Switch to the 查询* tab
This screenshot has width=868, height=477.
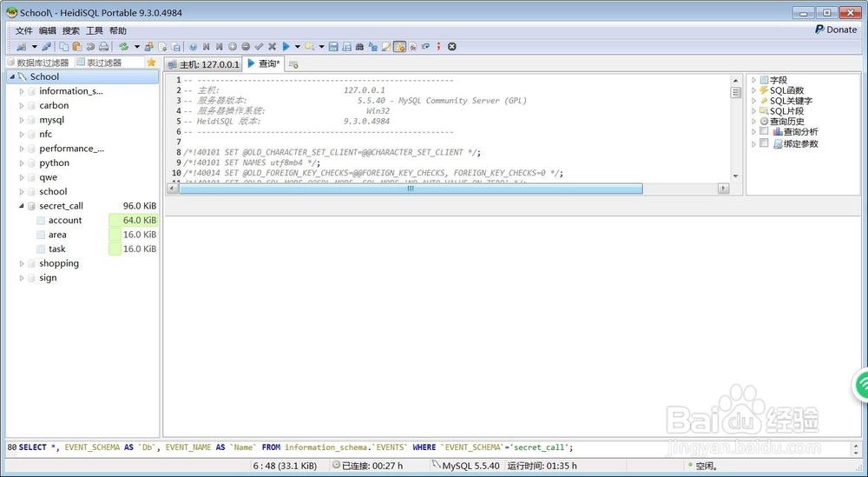(x=264, y=63)
